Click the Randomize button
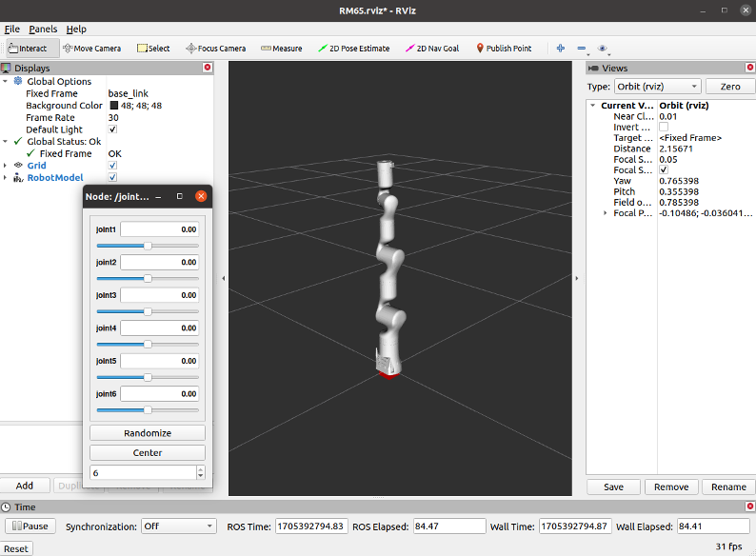Screen dimensions: 756x556 (148, 433)
